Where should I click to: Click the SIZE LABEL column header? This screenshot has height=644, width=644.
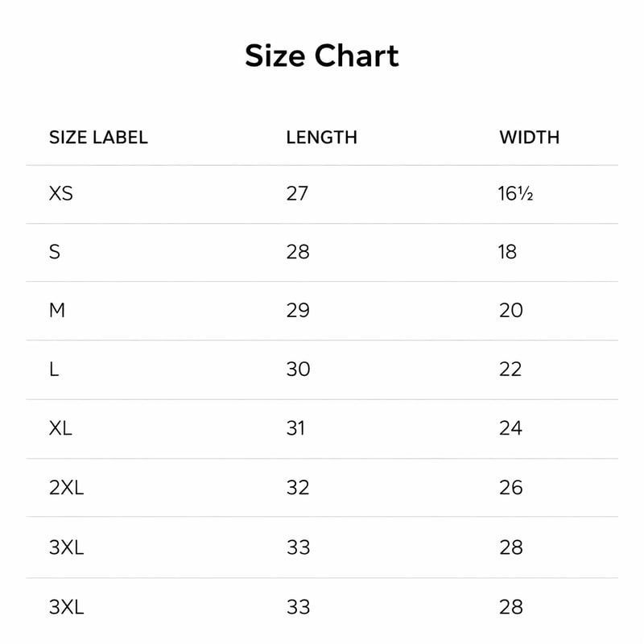click(98, 137)
